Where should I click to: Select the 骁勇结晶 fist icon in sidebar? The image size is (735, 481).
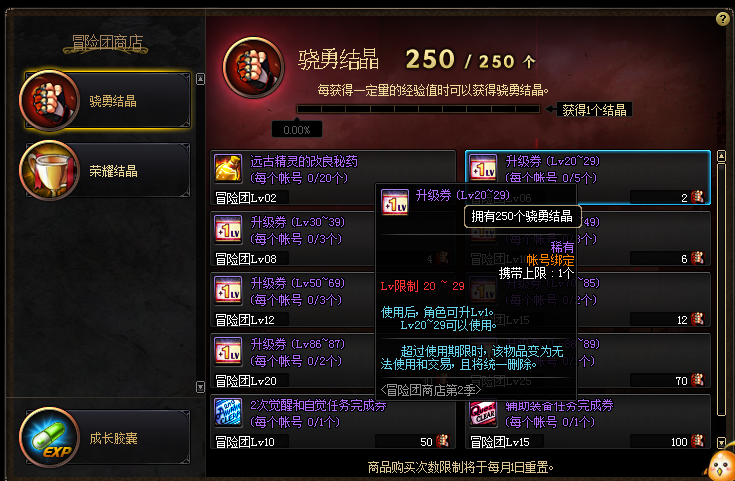coord(49,100)
